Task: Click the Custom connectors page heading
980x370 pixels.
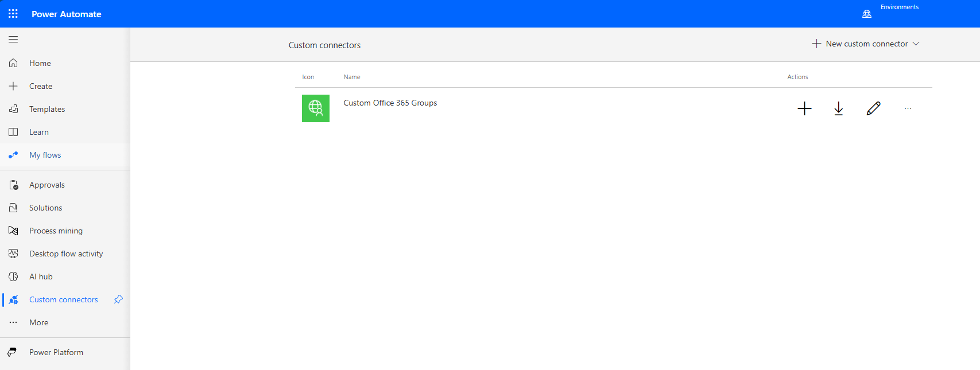Action: point(324,45)
